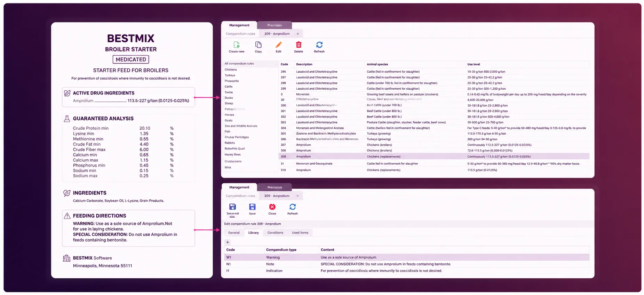
Task: Click the save-and-close disk icon before Save
Action: 233,207
